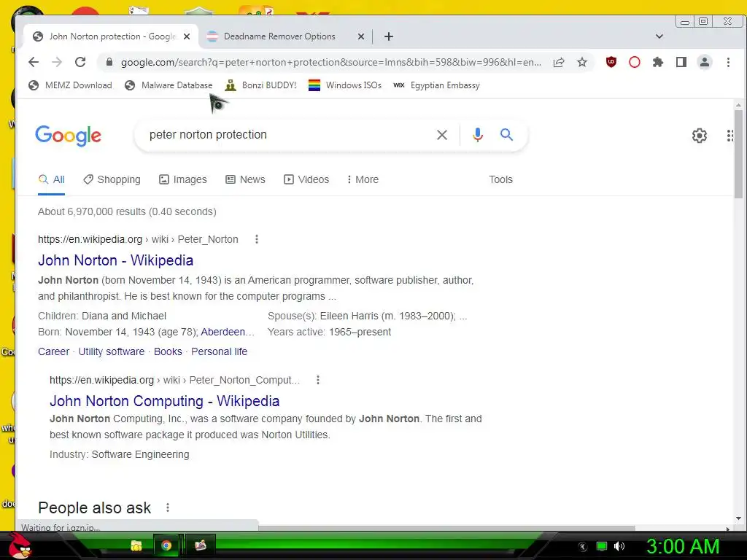The height and width of the screenshot is (560, 747).
Task: Open the green monitor tray icon
Action: coord(602,546)
